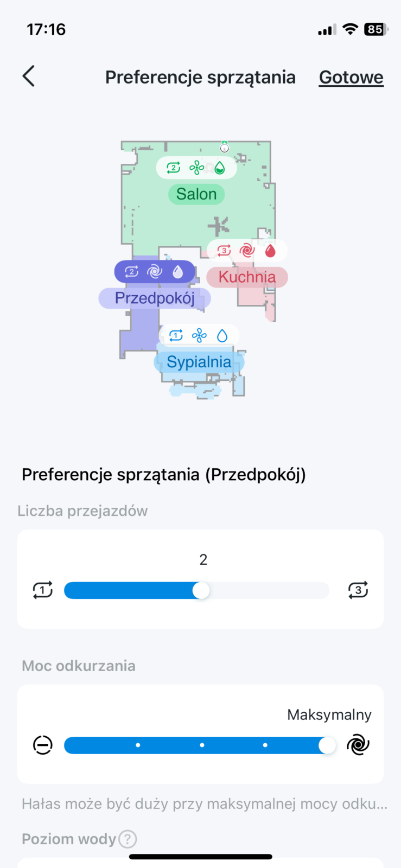Set passes to three via right icon
Viewport: 401px width, 868px height.
[x=358, y=590]
